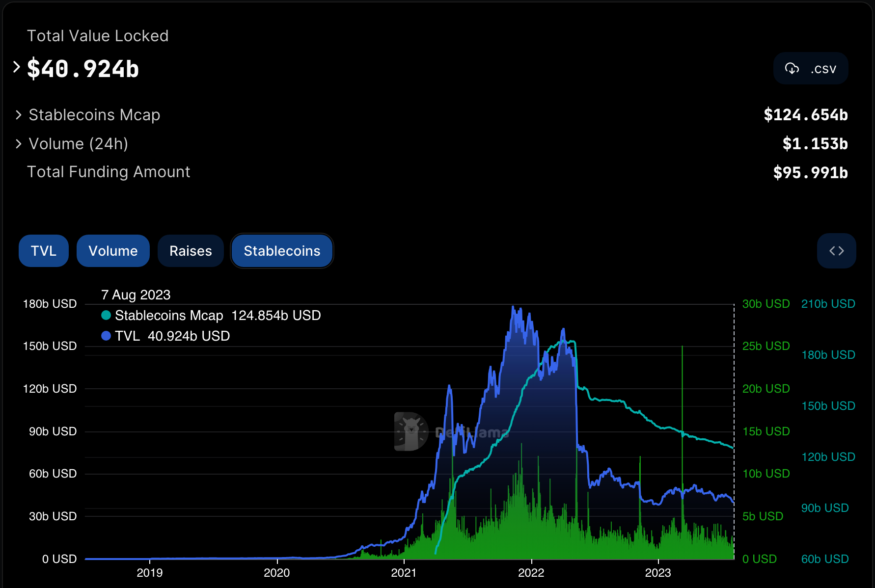Toggle the Volume chart series
Screen dimensions: 875x588
(x=113, y=251)
